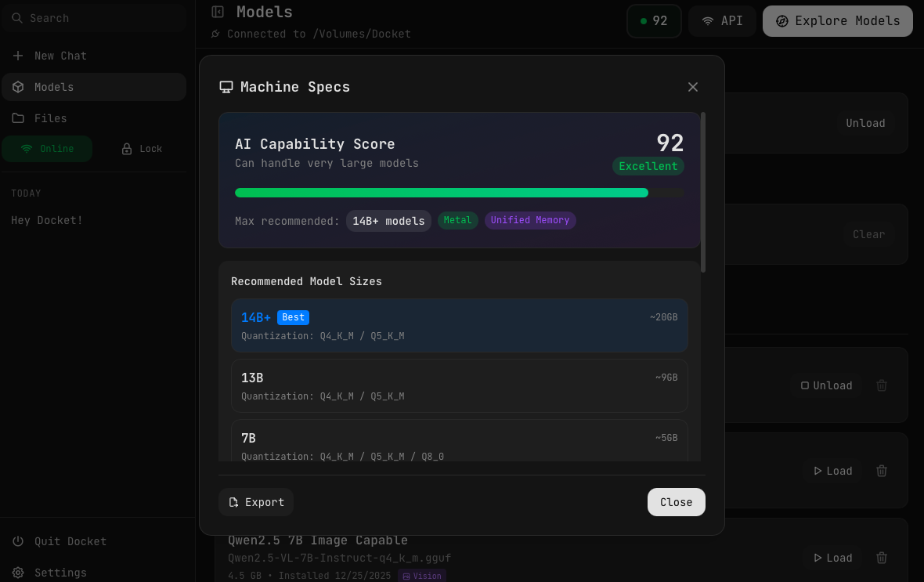
Task: Open the Hey Docket! conversation
Action: point(46,220)
